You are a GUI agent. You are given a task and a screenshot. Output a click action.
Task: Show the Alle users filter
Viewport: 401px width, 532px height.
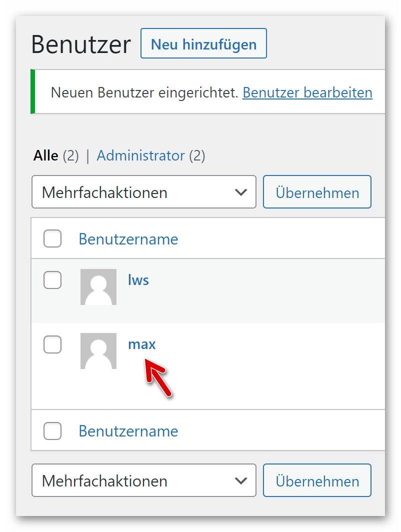46,155
